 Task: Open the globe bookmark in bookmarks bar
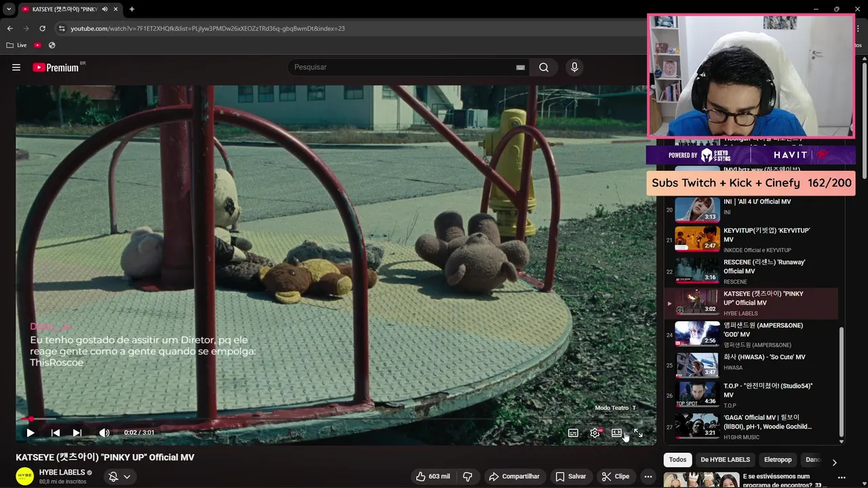point(52,45)
